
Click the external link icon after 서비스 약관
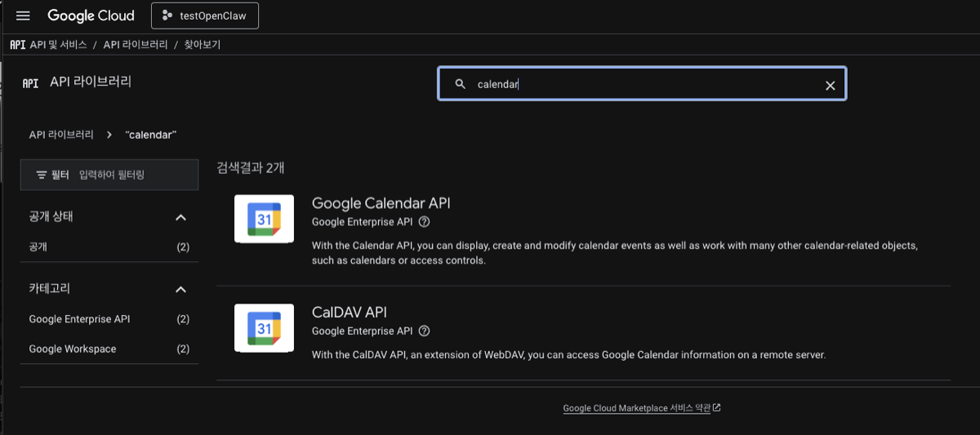pyautogui.click(x=717, y=408)
